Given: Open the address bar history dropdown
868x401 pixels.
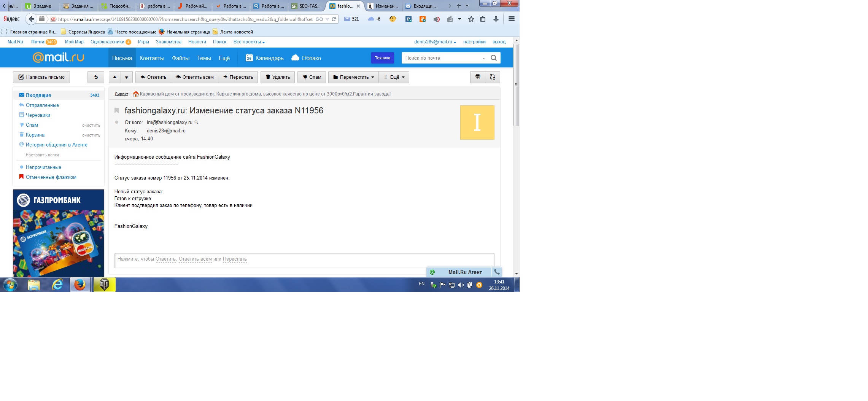Looking at the screenshot, I should 327,19.
